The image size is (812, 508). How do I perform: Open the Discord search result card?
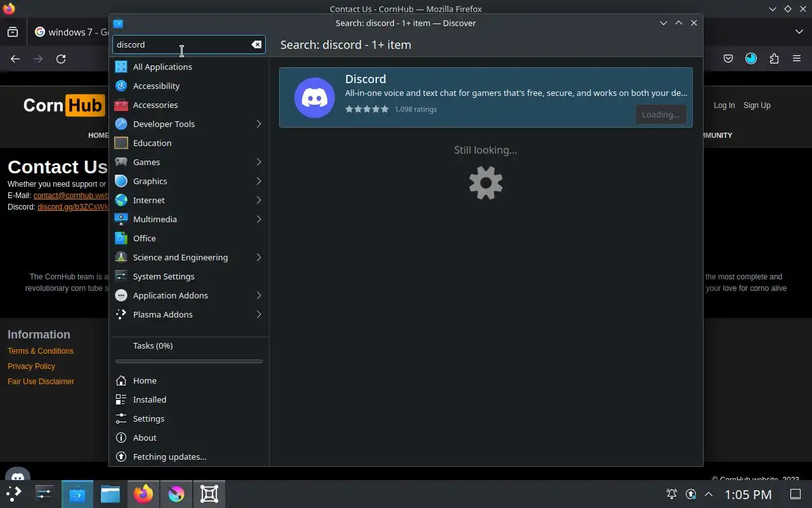coord(486,98)
